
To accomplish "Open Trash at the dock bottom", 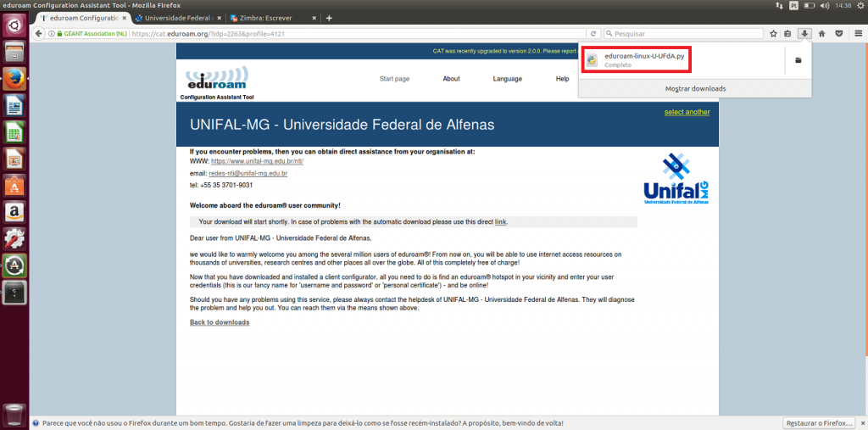I will (x=14, y=415).
